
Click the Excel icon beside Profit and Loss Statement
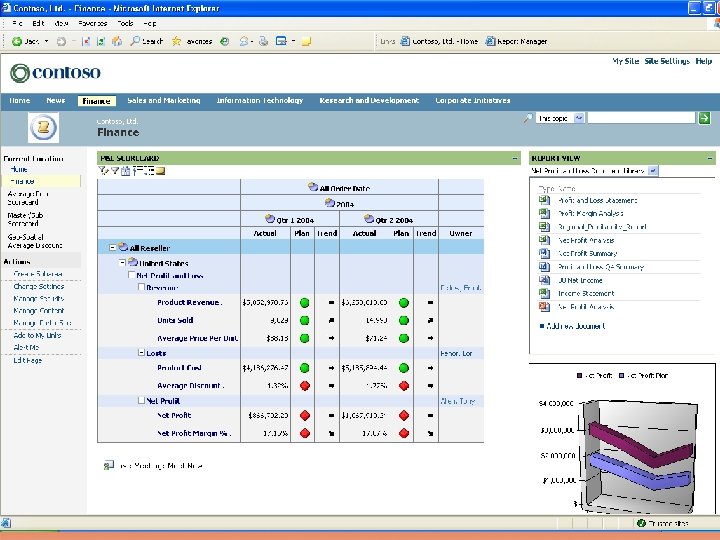544,200
